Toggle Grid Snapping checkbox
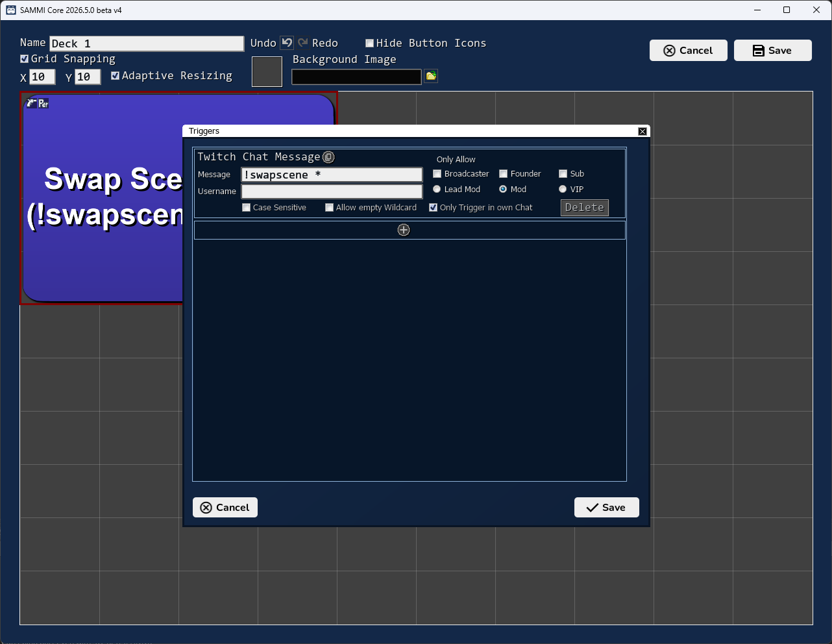832x644 pixels. click(x=25, y=58)
